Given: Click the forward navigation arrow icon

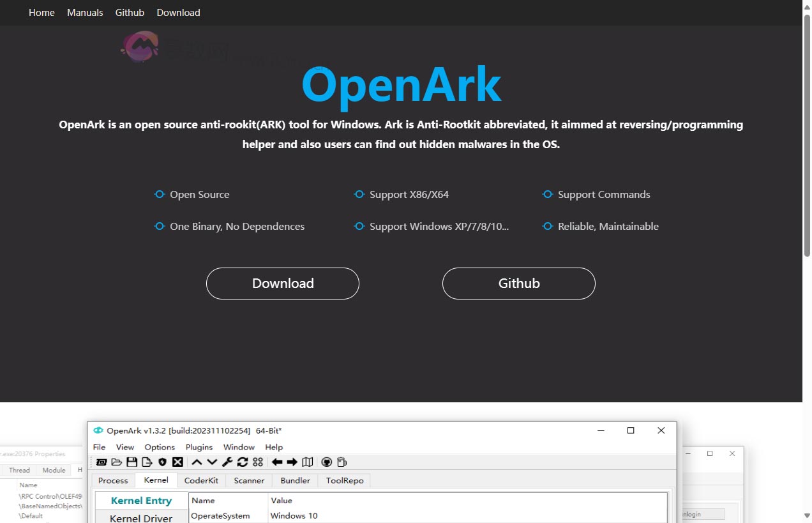Looking at the screenshot, I should click(x=292, y=462).
